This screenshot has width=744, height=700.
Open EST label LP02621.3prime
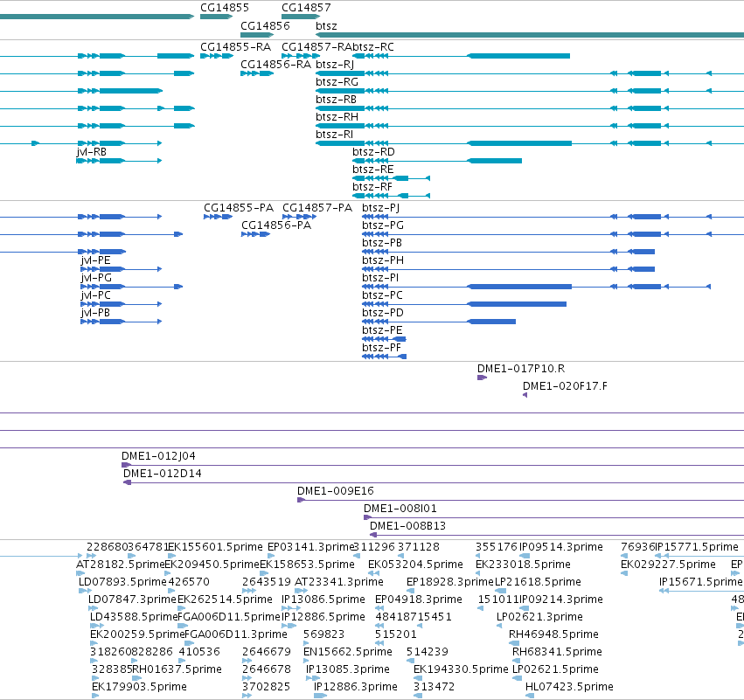pos(539,617)
